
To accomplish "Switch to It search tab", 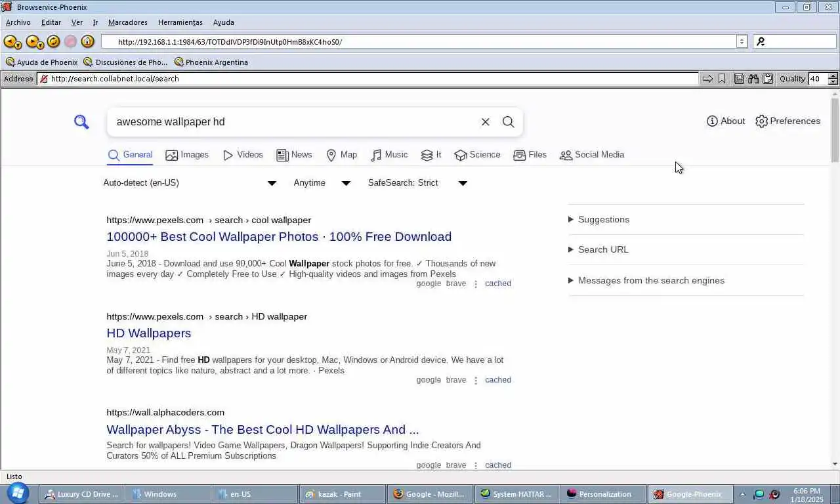I will [431, 156].
